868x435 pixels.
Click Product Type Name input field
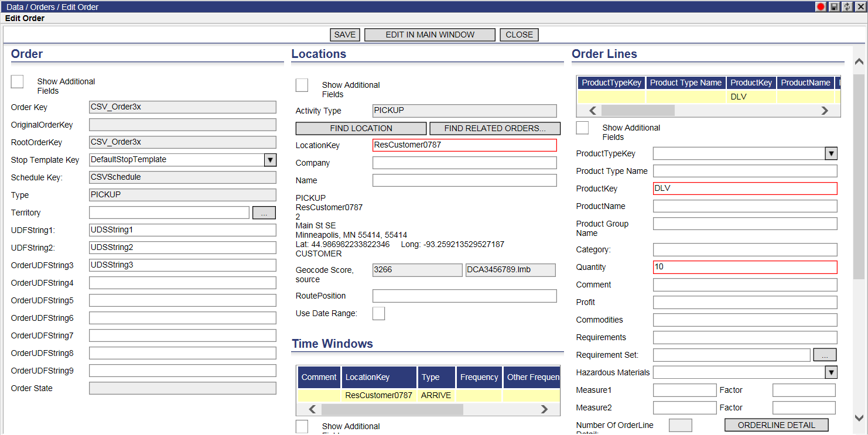click(745, 171)
